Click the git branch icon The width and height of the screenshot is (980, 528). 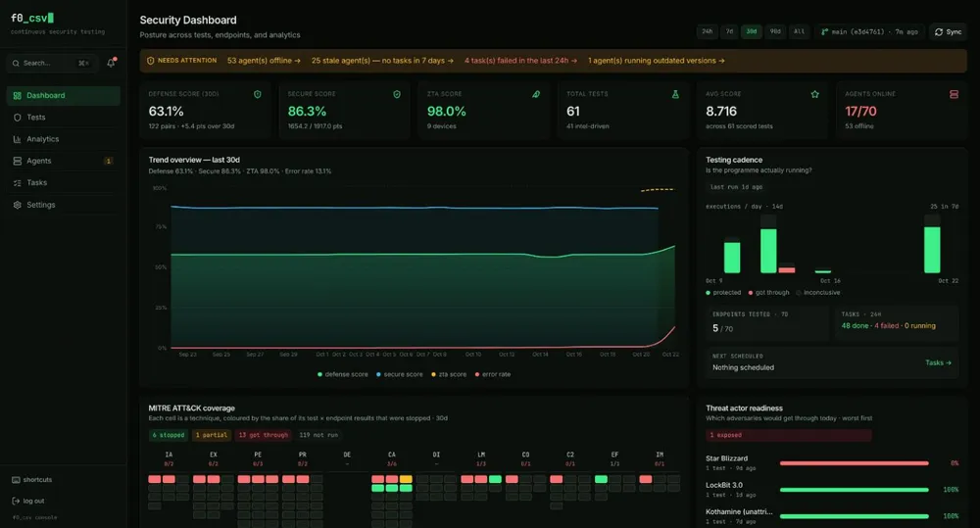coord(824,32)
